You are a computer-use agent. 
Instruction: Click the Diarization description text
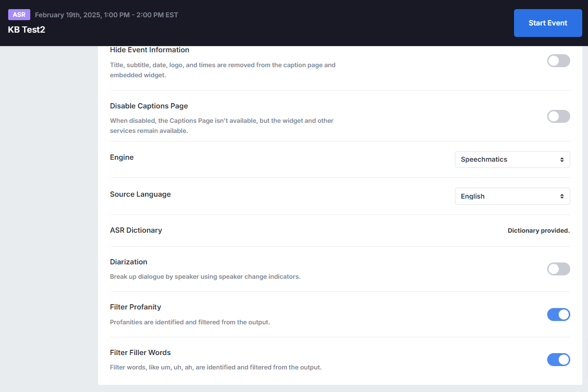[x=205, y=276]
